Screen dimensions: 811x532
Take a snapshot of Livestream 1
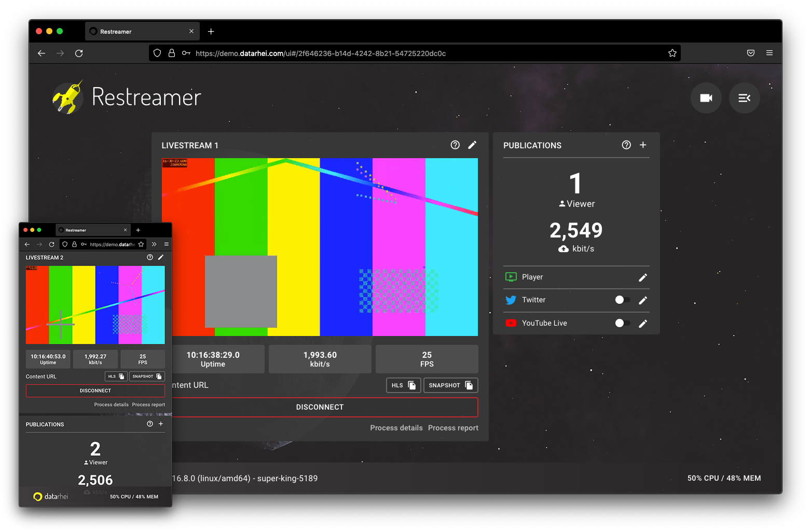coord(450,385)
